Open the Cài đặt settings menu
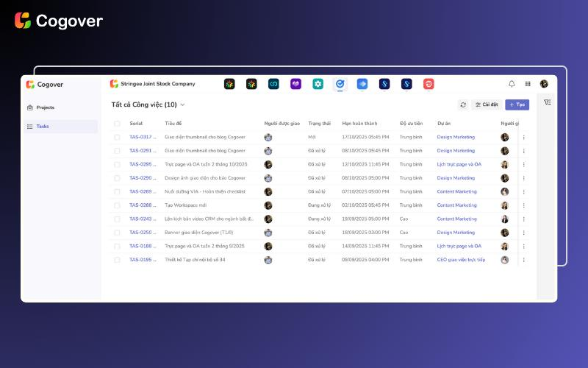The width and height of the screenshot is (588, 368). click(487, 105)
